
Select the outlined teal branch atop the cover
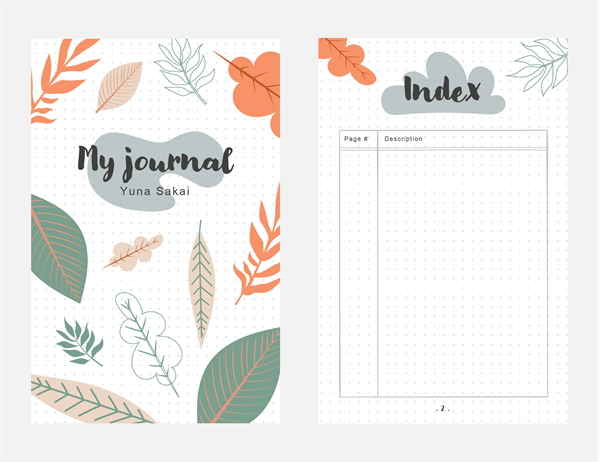coord(187,70)
